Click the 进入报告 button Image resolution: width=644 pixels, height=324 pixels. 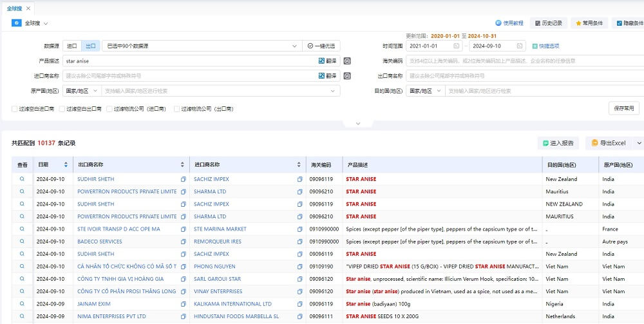click(558, 143)
